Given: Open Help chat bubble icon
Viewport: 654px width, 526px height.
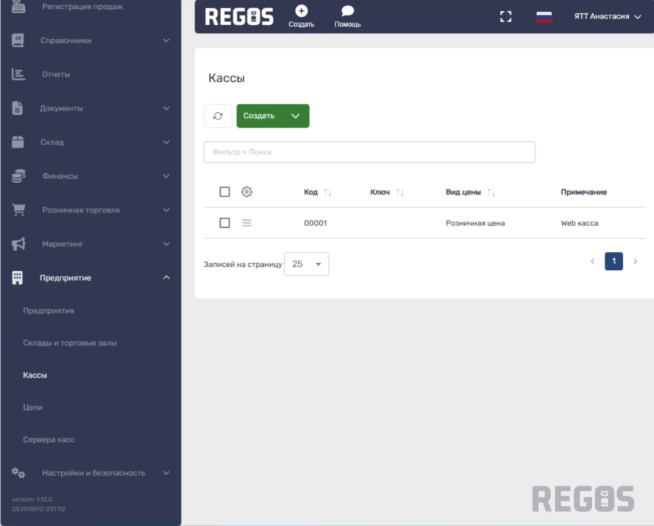Looking at the screenshot, I should [348, 11].
